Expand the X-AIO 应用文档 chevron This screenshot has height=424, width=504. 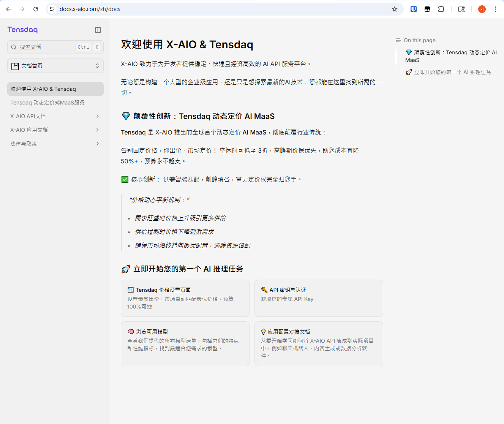pos(98,130)
